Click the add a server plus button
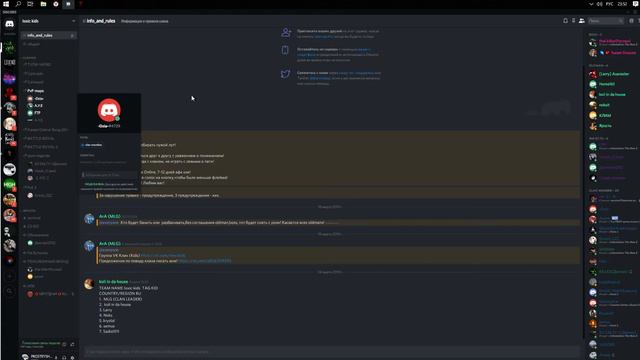Screen dimensions: 640x360 [9, 276]
